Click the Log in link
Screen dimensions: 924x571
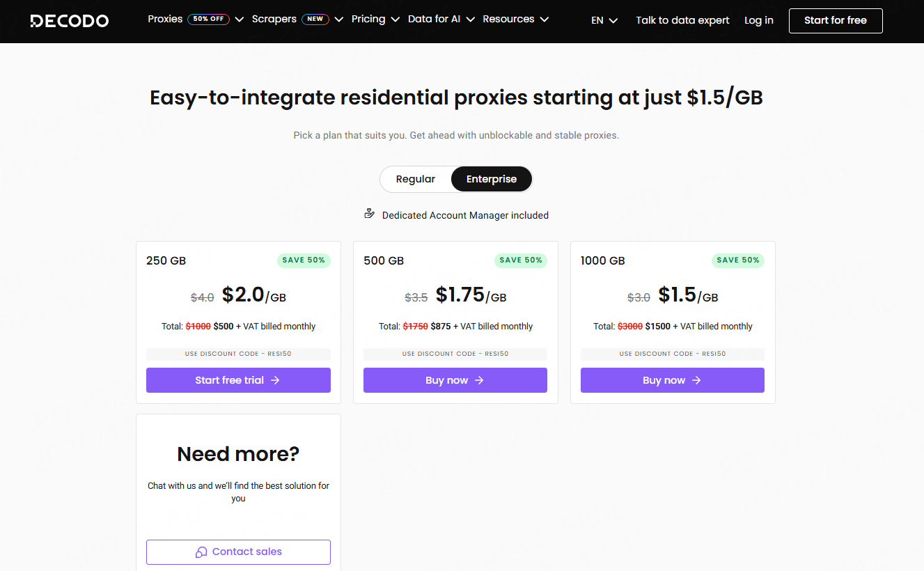click(758, 20)
